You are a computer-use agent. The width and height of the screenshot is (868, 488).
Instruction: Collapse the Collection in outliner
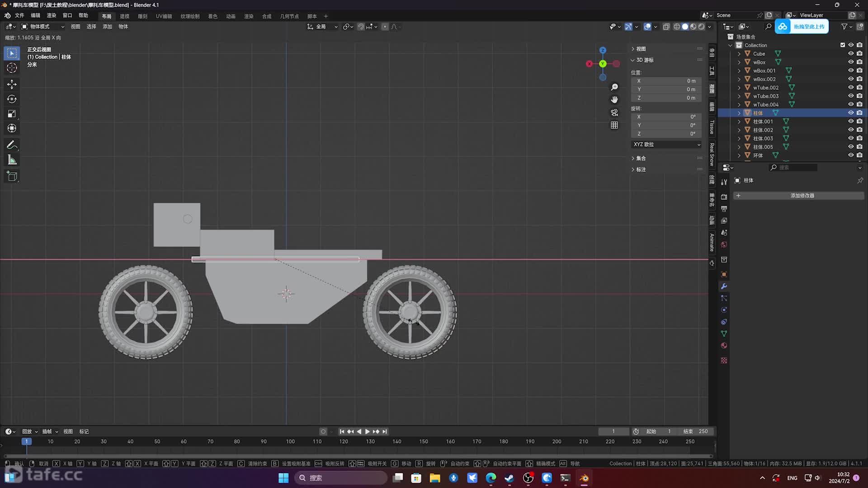coord(731,45)
